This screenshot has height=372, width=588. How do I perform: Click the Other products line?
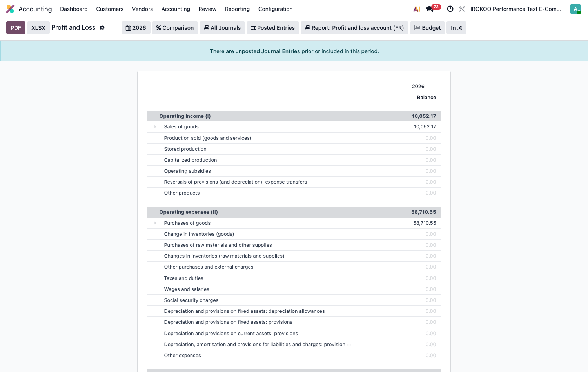pyautogui.click(x=294, y=193)
